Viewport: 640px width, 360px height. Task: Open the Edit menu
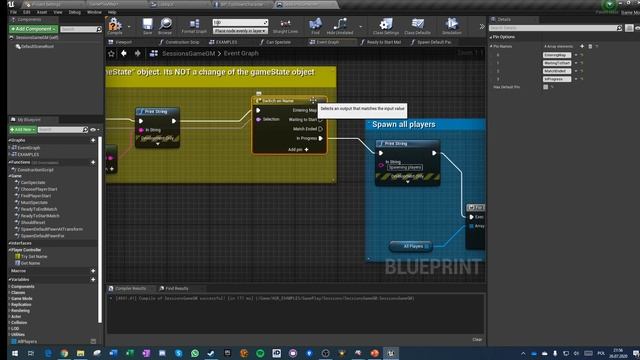pyautogui.click(x=27, y=12)
